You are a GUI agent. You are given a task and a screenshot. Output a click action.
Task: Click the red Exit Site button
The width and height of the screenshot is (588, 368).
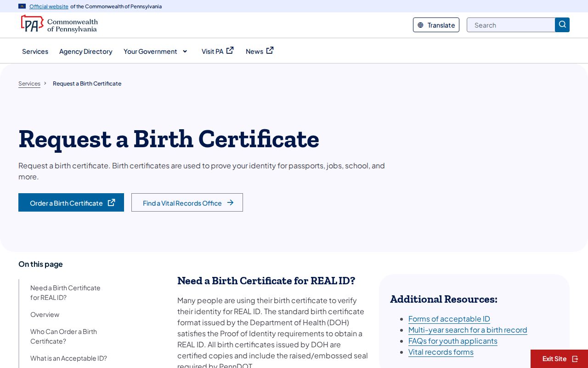[559, 359]
